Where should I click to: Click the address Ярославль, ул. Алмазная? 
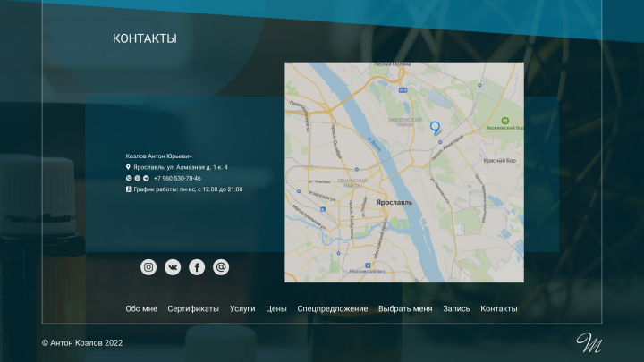point(181,167)
